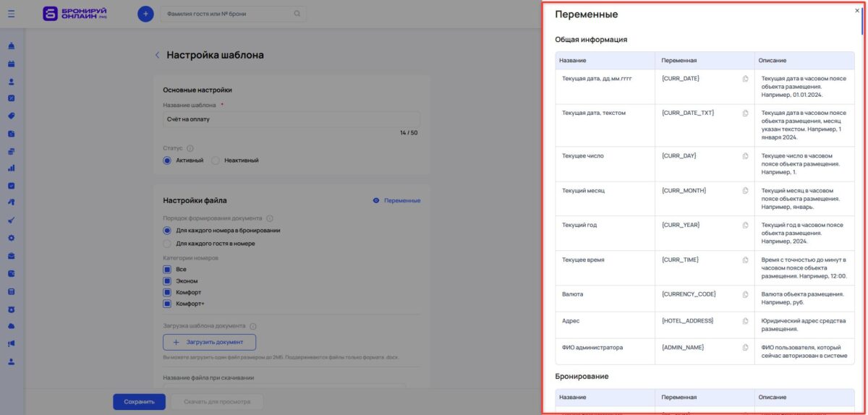Copy the {CURR_MONTH} variable

point(745,190)
